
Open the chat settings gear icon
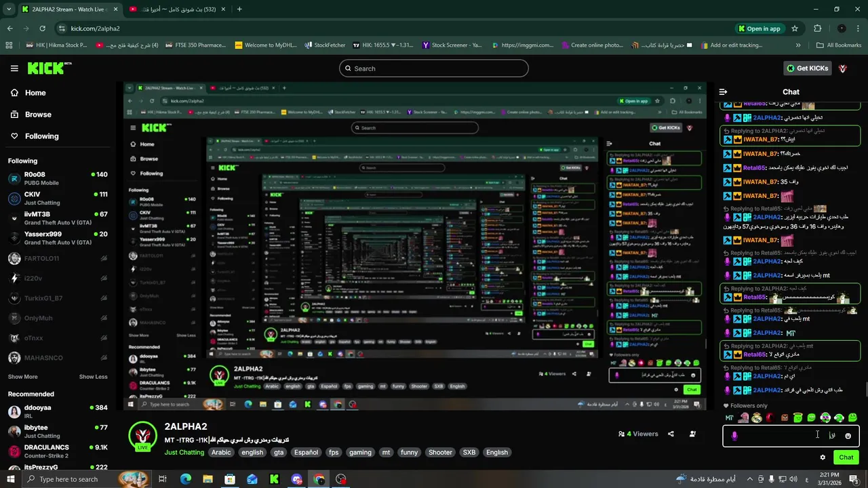[823, 457]
